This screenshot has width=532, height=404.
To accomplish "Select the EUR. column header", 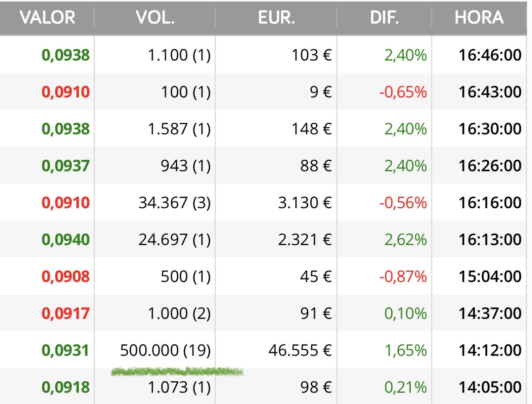I will click(x=276, y=18).
